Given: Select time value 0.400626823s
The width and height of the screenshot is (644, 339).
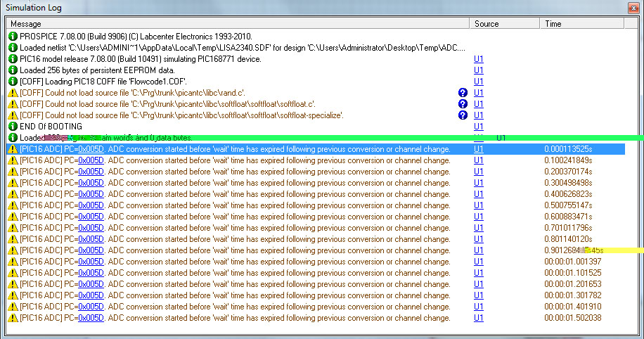Looking at the screenshot, I should (x=569, y=194).
